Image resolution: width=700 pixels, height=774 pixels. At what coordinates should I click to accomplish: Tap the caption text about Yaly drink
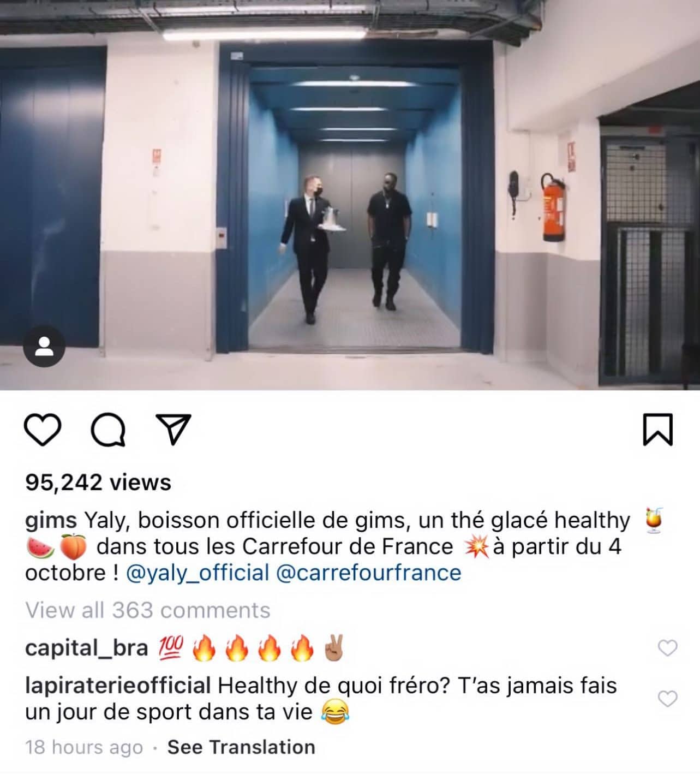coord(344,546)
